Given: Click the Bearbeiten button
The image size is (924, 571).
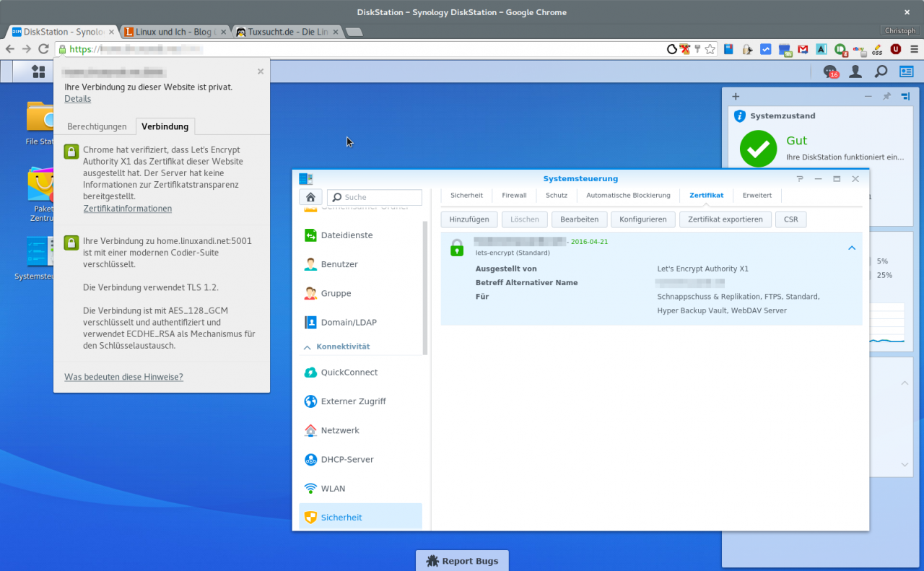Looking at the screenshot, I should pyautogui.click(x=579, y=219).
